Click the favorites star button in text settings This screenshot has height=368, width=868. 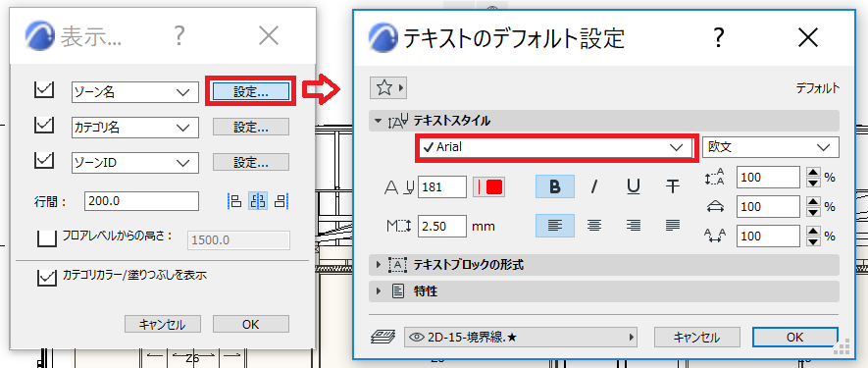pos(388,87)
